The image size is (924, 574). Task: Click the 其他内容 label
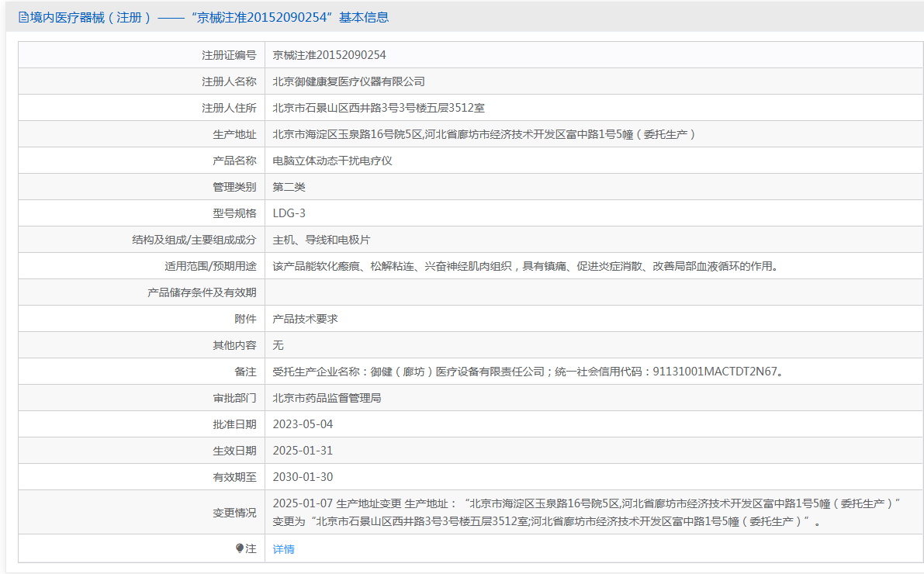234,344
